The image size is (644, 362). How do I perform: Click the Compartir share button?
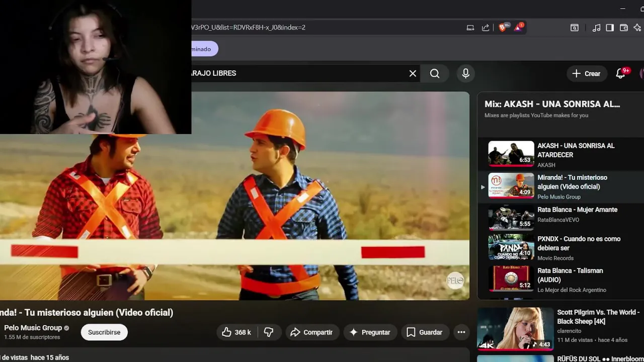[x=312, y=332]
